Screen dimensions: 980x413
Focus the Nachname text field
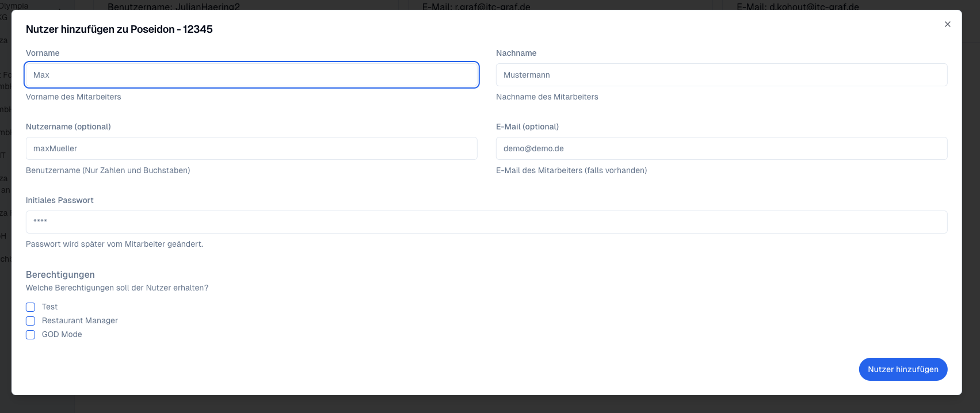click(x=721, y=75)
